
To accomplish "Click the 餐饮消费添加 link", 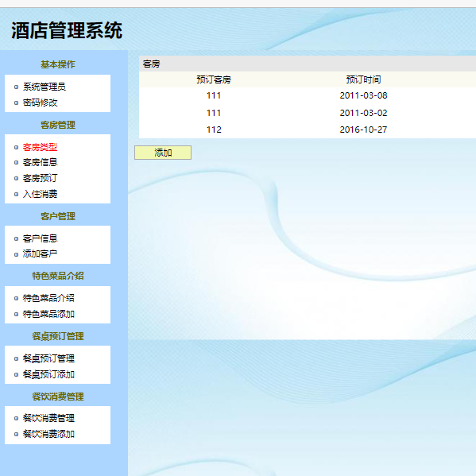I will (x=48, y=434).
